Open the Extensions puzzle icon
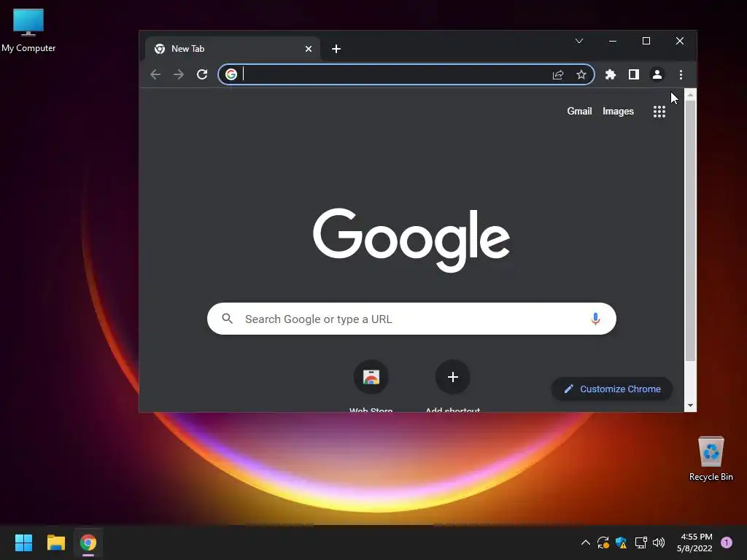The height and width of the screenshot is (560, 747). click(611, 74)
